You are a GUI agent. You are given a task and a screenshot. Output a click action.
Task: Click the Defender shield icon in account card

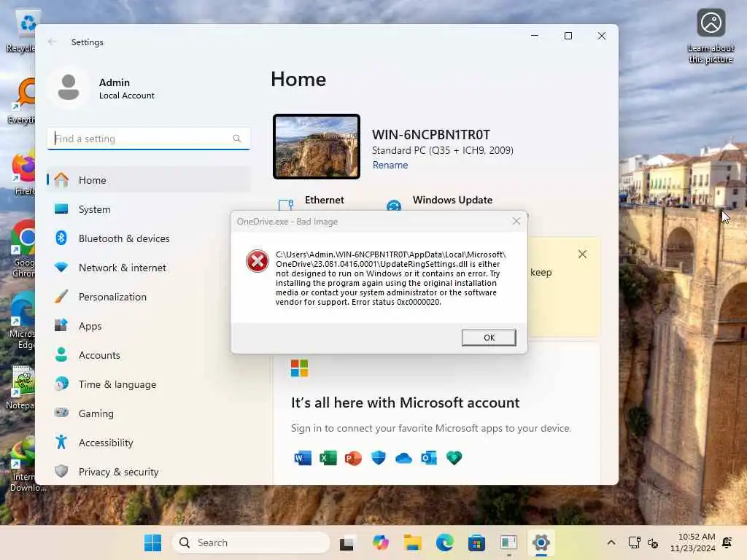[x=379, y=458]
